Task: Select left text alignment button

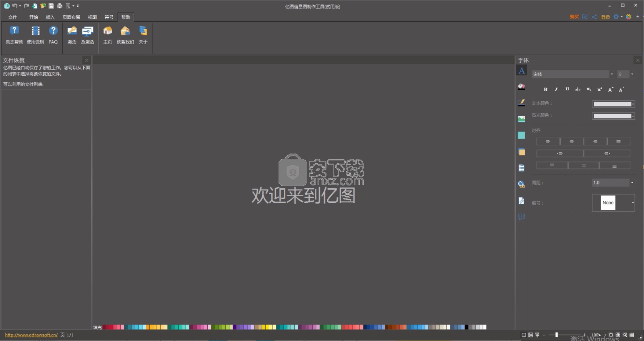Action: [548, 141]
